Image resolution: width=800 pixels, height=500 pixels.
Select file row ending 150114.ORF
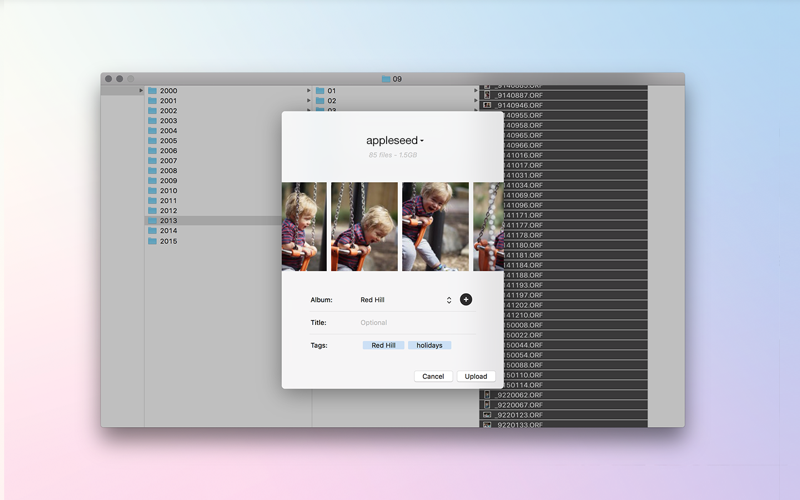(x=576, y=385)
